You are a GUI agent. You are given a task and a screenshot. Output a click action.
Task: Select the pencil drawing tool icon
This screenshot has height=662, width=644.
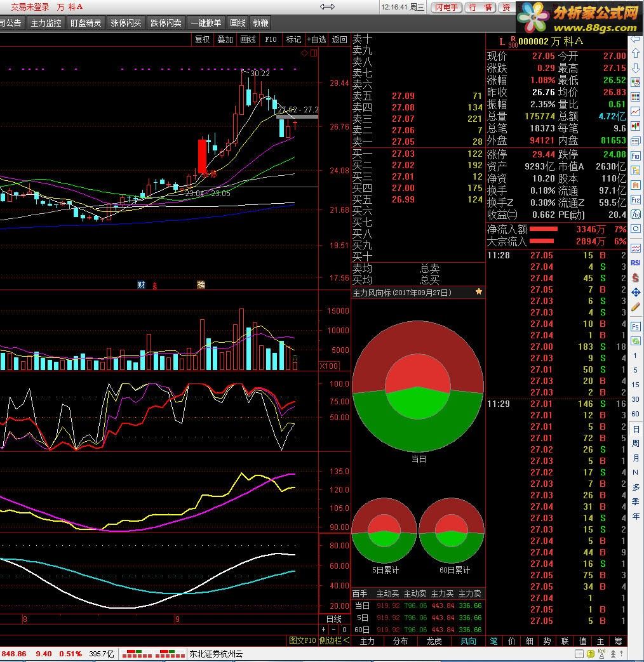[636, 307]
